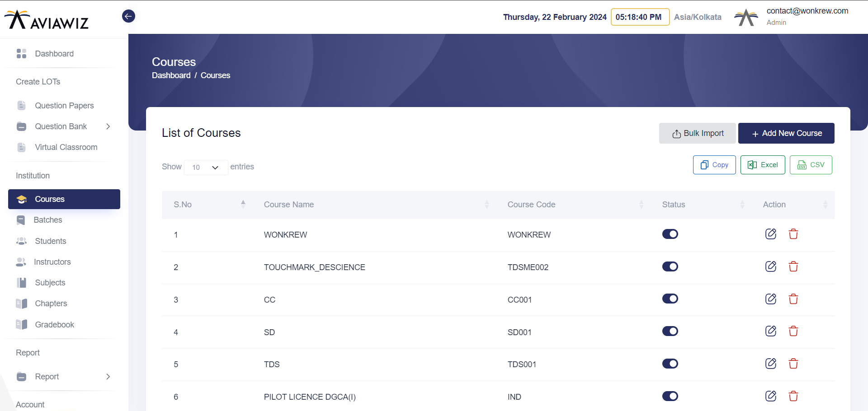
Task: Click the contact@wonkrew.com account name
Action: tap(807, 11)
